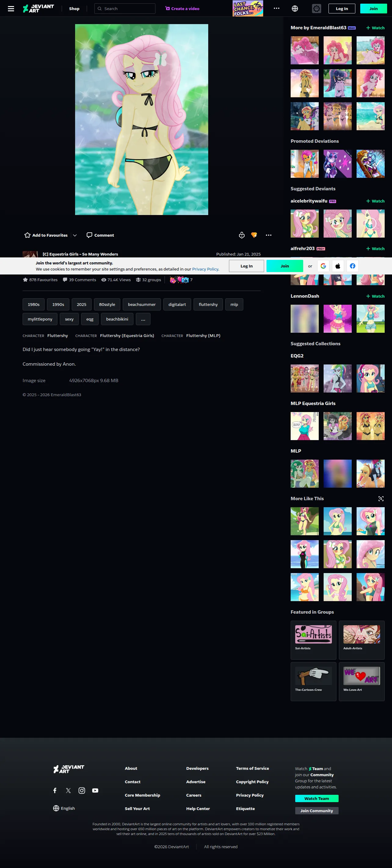Viewport: 392px width, 868px height.
Task: Click the magnifier icon in the search box
Action: 100,9
